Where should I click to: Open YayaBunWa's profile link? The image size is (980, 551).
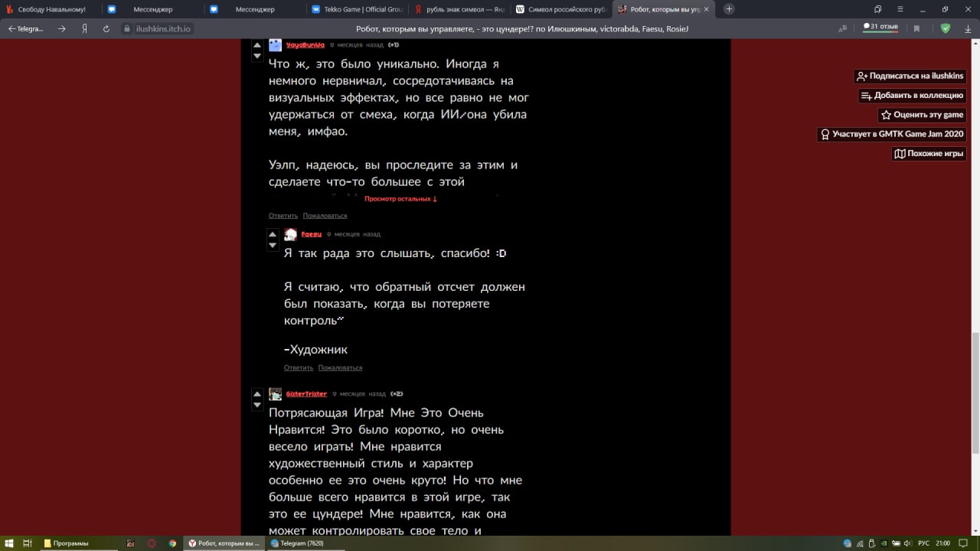pyautogui.click(x=305, y=45)
